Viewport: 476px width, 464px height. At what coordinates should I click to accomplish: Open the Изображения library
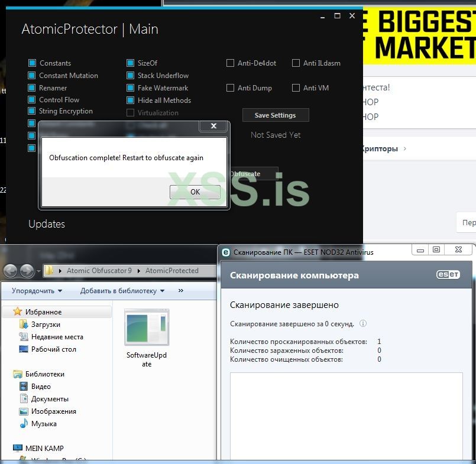coord(53,411)
